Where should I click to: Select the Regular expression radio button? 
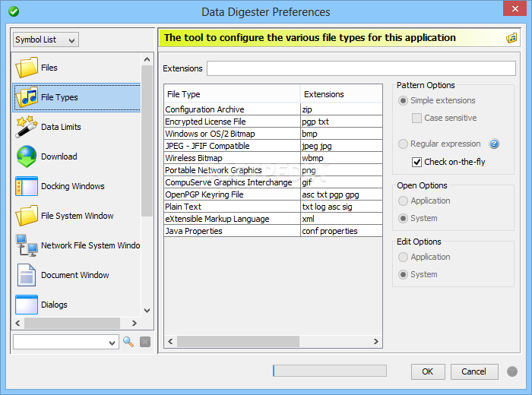tap(403, 144)
